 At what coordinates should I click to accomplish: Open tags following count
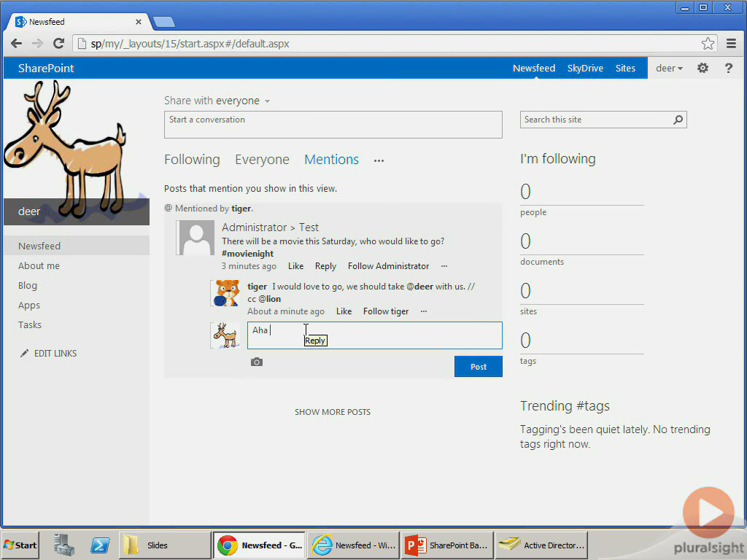pos(525,341)
